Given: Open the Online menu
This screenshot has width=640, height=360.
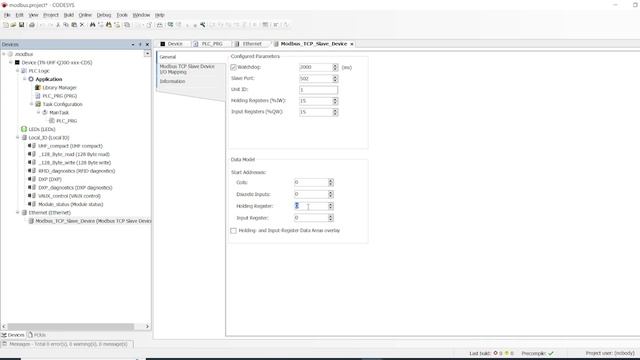Looking at the screenshot, I should tap(85, 15).
